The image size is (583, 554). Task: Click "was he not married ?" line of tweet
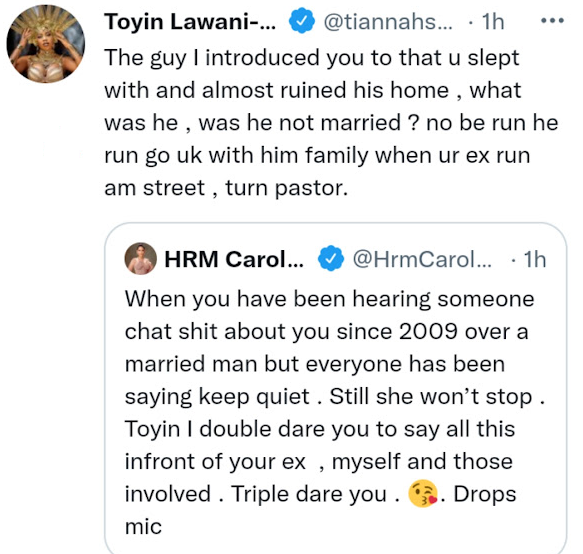click(331, 123)
